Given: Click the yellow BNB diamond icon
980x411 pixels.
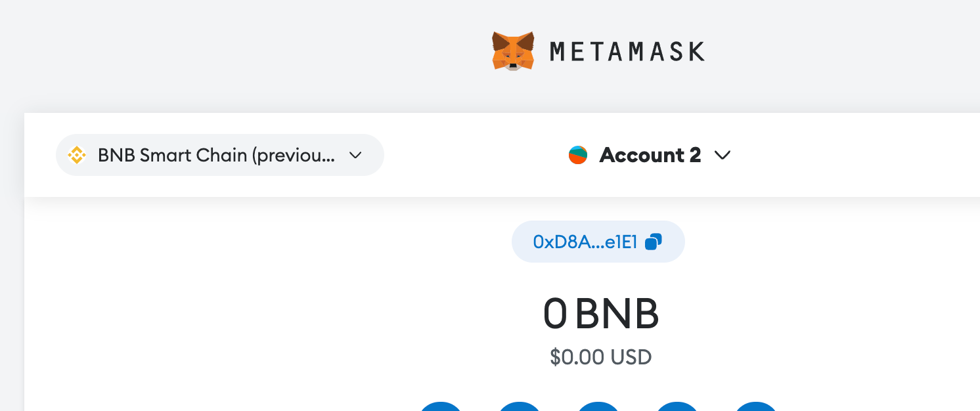Looking at the screenshot, I should (78, 155).
